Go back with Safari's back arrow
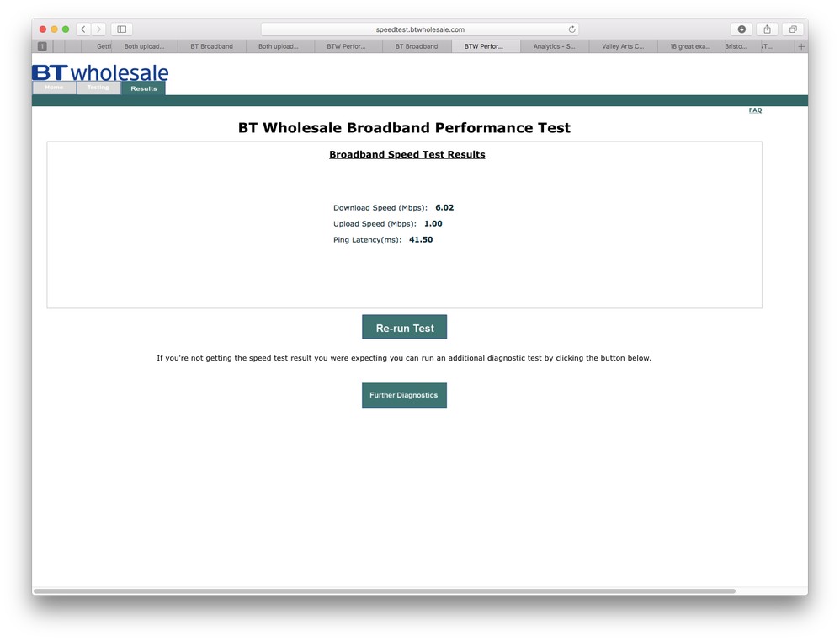This screenshot has width=840, height=641. click(83, 29)
